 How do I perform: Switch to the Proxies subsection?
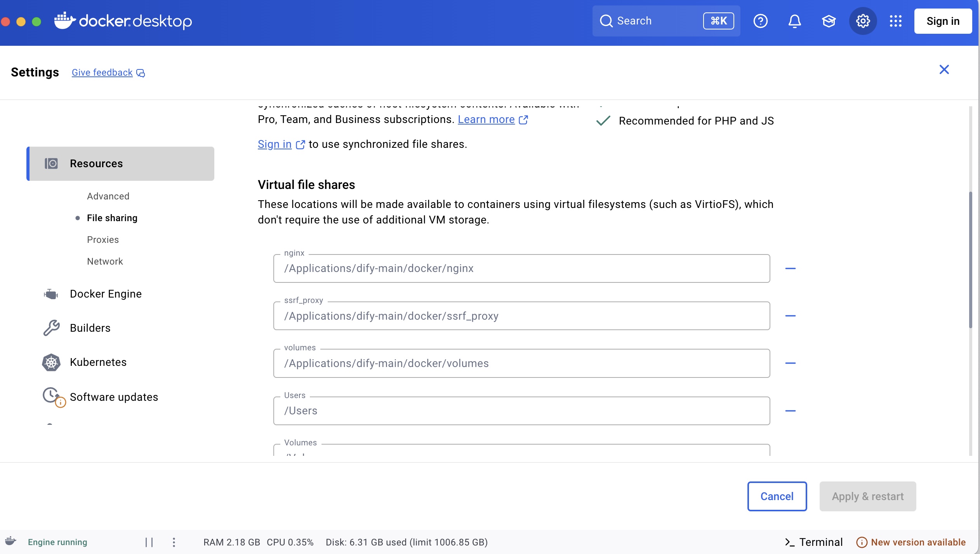pyautogui.click(x=103, y=240)
